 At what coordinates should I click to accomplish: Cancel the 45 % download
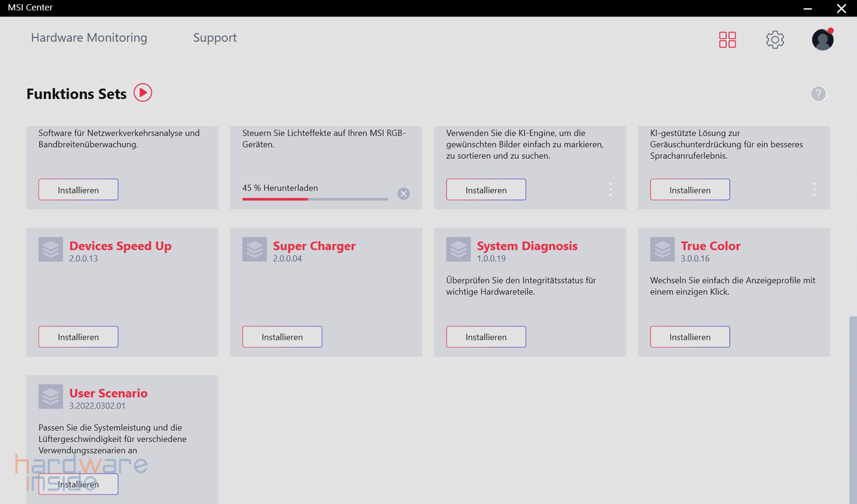(403, 194)
